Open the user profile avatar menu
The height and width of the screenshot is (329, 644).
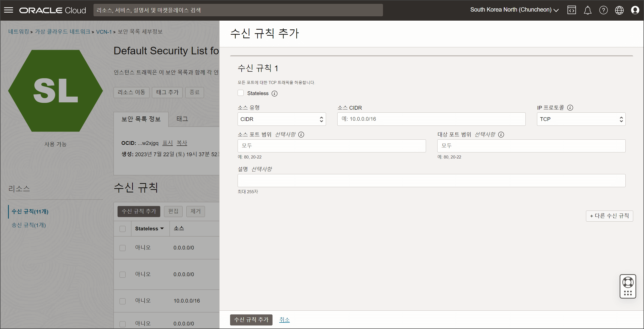pos(635,10)
